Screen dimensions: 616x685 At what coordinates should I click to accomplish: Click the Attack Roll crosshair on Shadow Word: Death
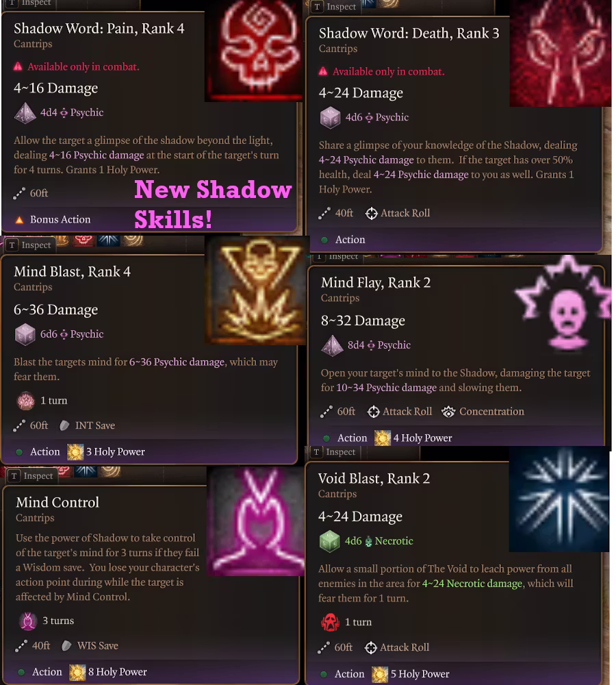click(371, 213)
